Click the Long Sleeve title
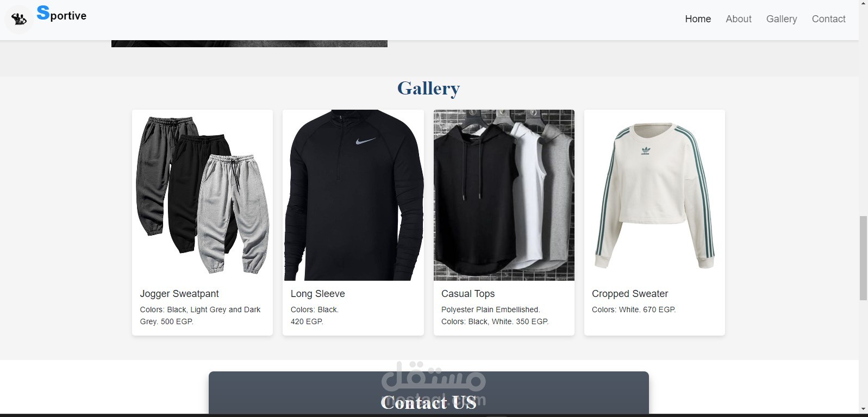Screen dimensions: 868x417 pyautogui.click(x=317, y=294)
